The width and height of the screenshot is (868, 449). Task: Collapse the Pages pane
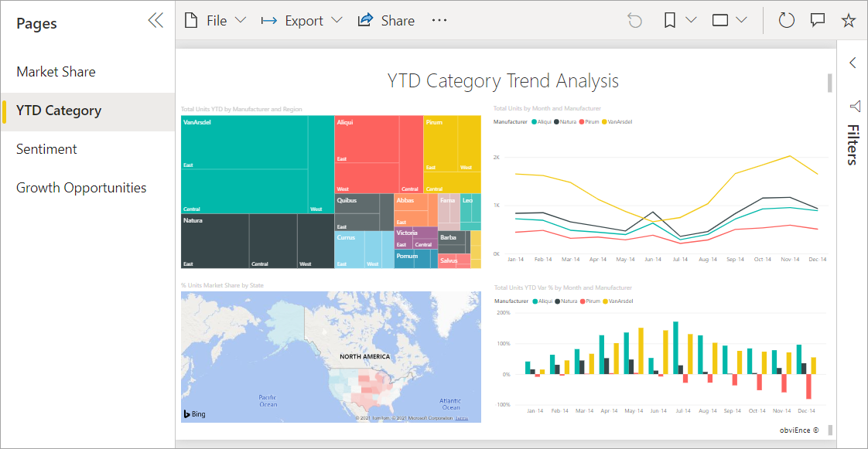click(155, 20)
